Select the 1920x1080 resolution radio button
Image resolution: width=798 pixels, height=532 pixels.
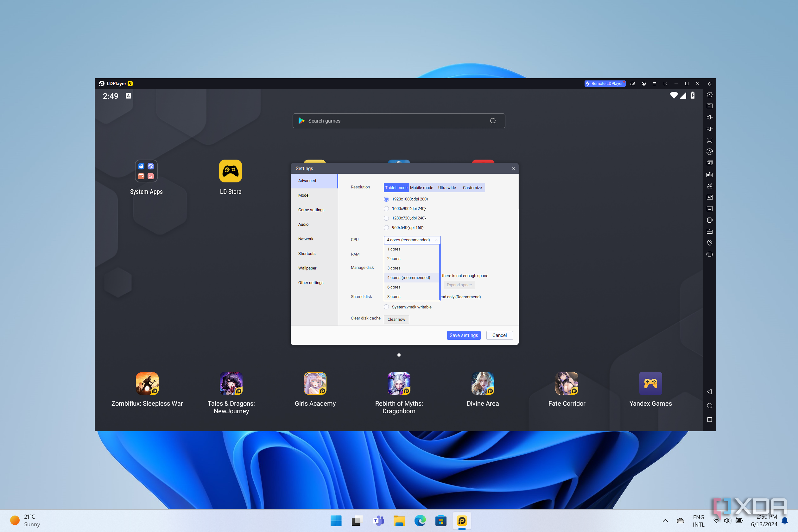(x=386, y=199)
